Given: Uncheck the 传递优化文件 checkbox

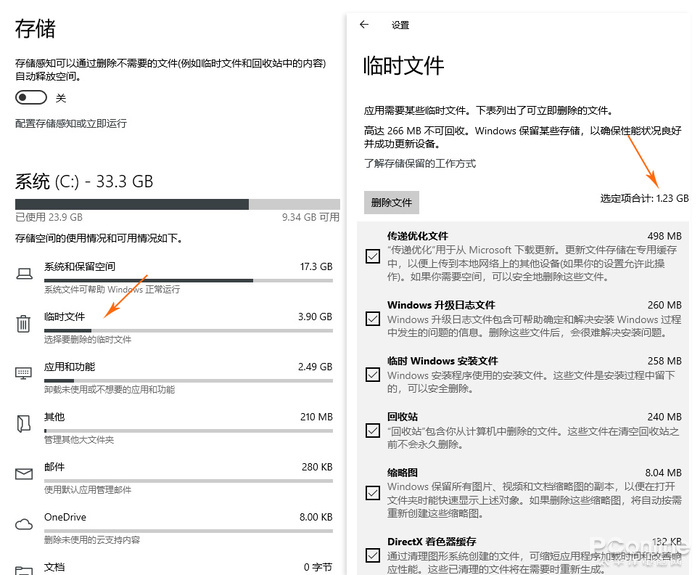Looking at the screenshot, I should pos(373,256).
